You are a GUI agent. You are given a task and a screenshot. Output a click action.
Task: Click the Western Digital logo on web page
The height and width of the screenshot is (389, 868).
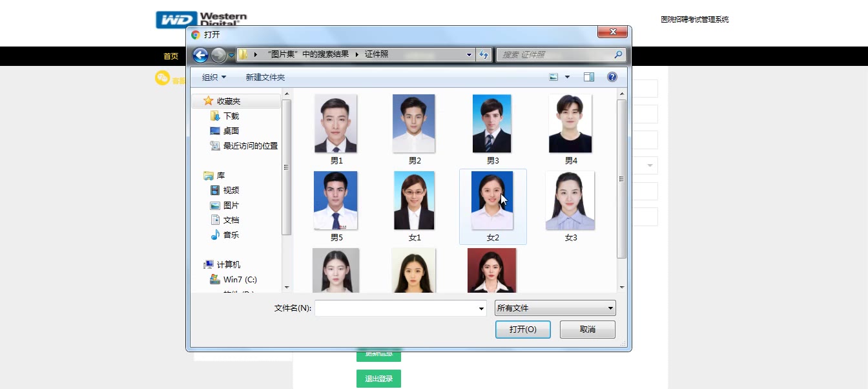click(201, 19)
